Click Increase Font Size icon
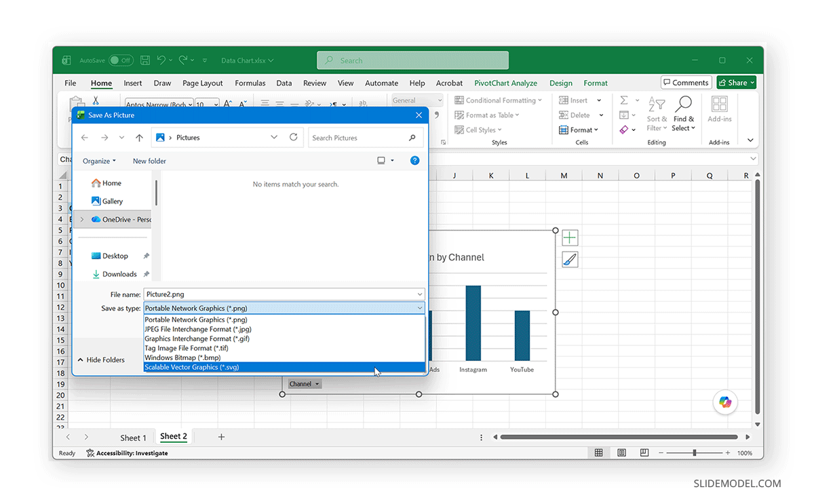Viewport: 814px width, 504px height. coord(228,104)
